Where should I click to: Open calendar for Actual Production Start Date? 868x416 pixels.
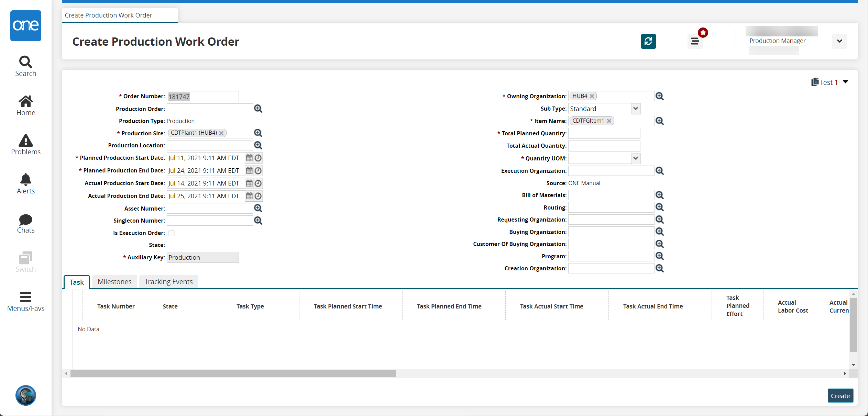point(249,183)
